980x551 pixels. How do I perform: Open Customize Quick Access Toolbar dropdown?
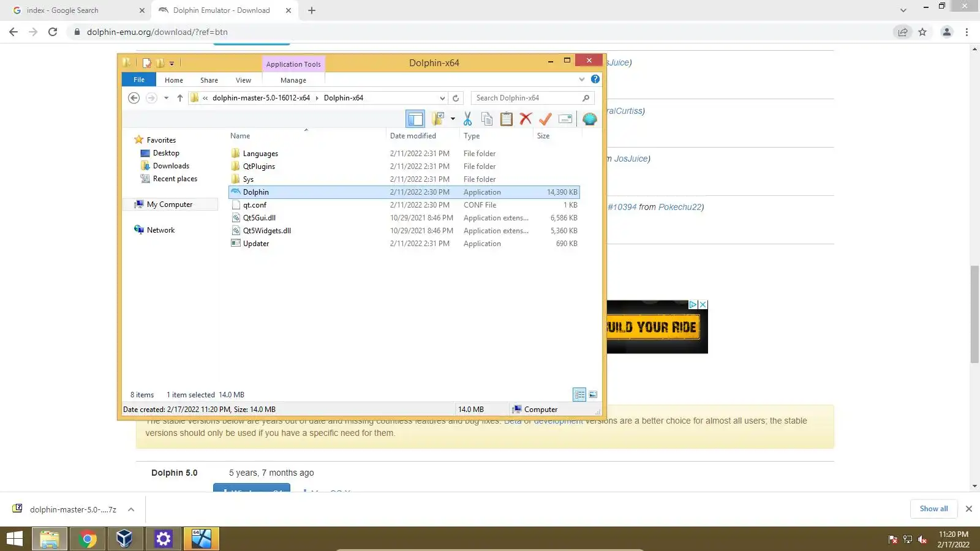(171, 63)
